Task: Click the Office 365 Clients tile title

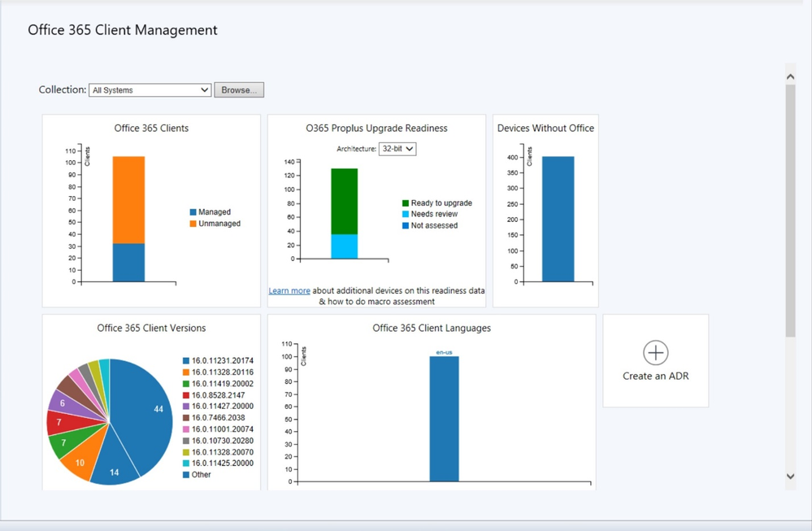Action: [151, 128]
